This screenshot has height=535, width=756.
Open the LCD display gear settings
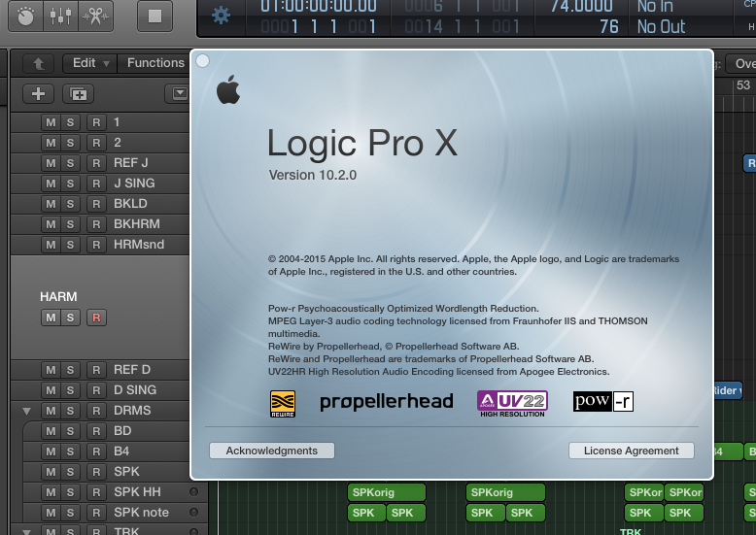pos(221,16)
